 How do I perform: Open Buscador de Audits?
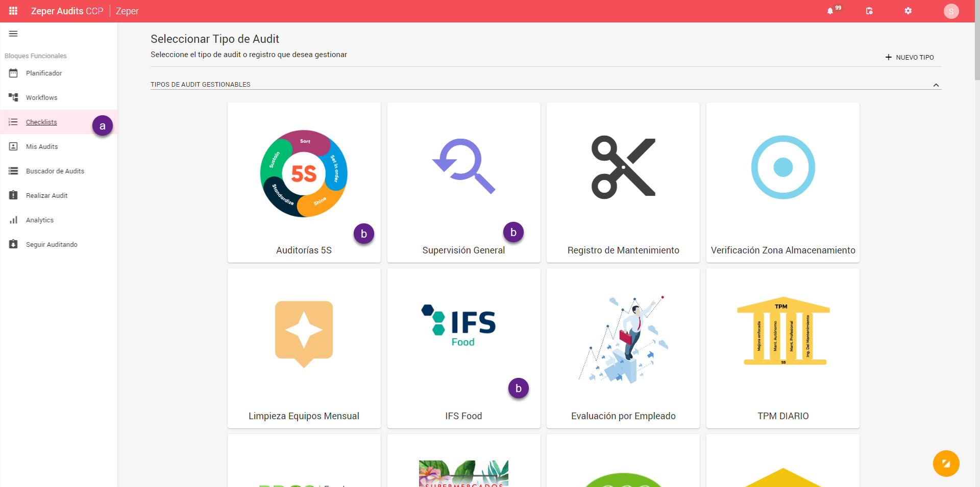click(59, 171)
